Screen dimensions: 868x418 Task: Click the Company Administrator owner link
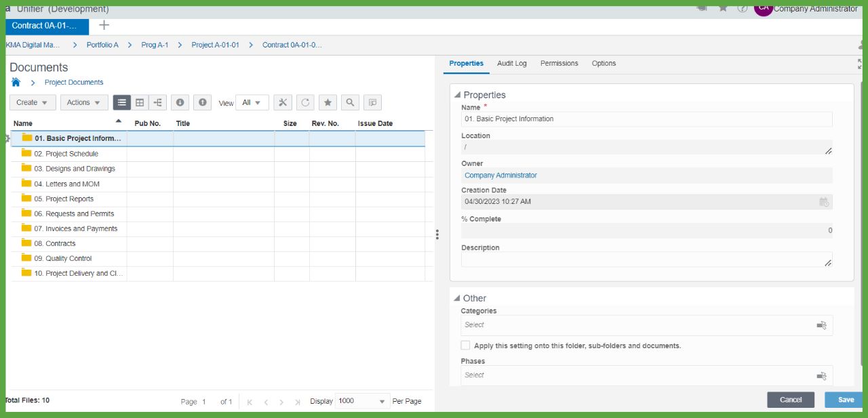(500, 175)
